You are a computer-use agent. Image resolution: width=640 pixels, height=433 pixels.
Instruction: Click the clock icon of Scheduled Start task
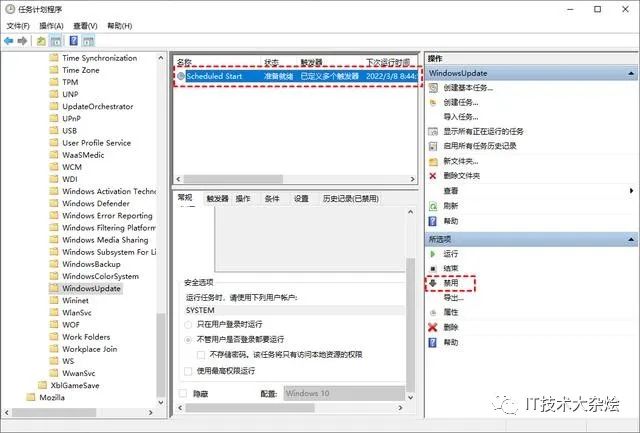coord(181,76)
